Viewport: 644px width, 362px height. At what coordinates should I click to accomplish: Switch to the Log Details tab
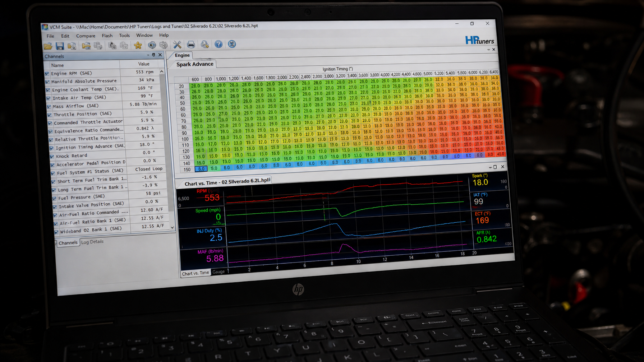click(x=92, y=242)
